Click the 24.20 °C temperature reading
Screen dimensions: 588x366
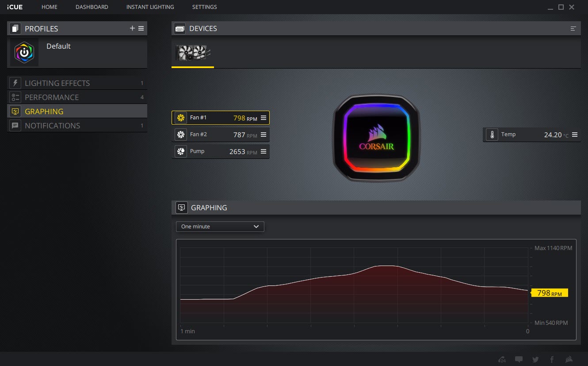pyautogui.click(x=556, y=135)
